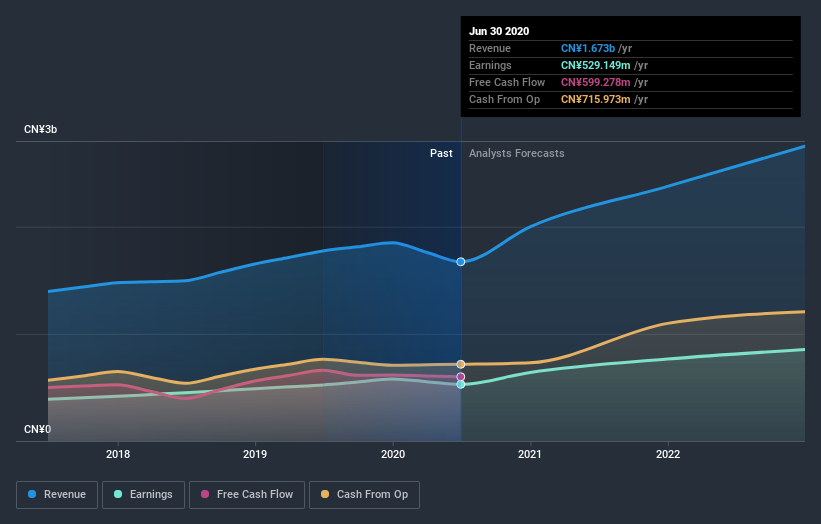Click the pink Free Cash Flow data point

[x=461, y=377]
